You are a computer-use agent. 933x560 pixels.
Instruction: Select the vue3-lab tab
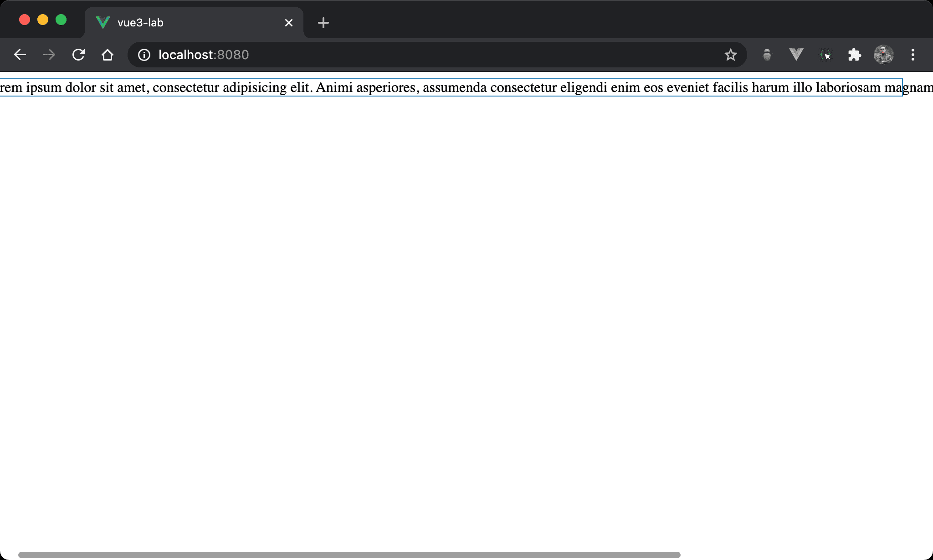[182, 23]
